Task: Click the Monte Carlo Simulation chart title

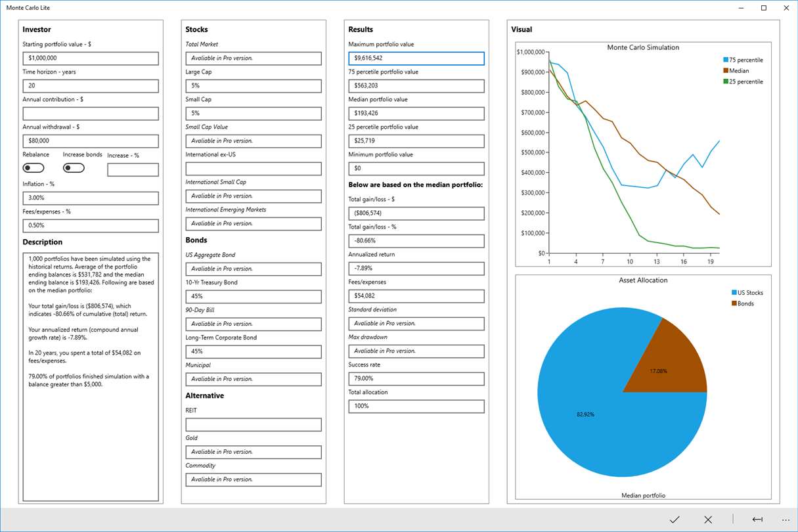Action: click(x=643, y=48)
